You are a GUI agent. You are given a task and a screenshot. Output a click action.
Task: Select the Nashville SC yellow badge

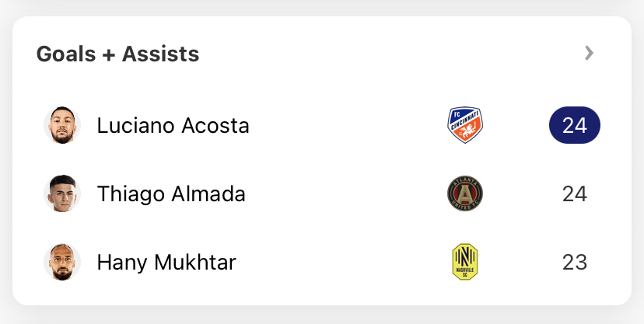click(465, 262)
